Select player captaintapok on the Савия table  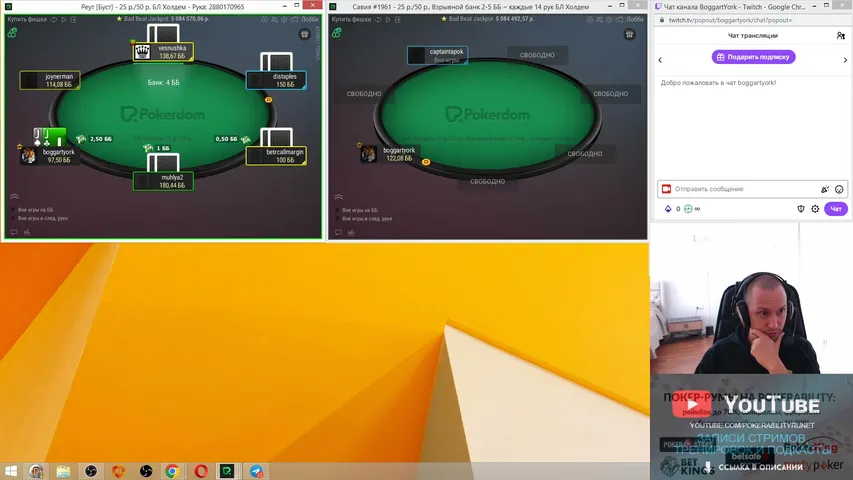point(437,56)
